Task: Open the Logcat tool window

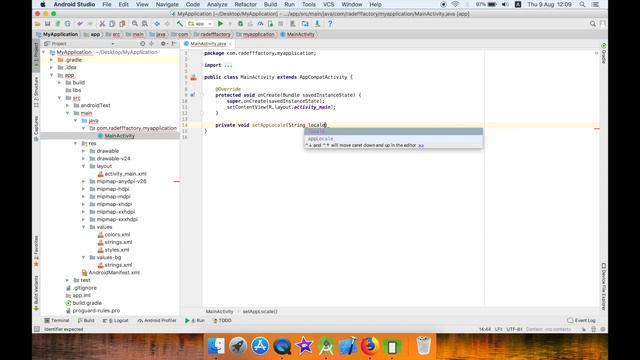Action: tap(116, 321)
